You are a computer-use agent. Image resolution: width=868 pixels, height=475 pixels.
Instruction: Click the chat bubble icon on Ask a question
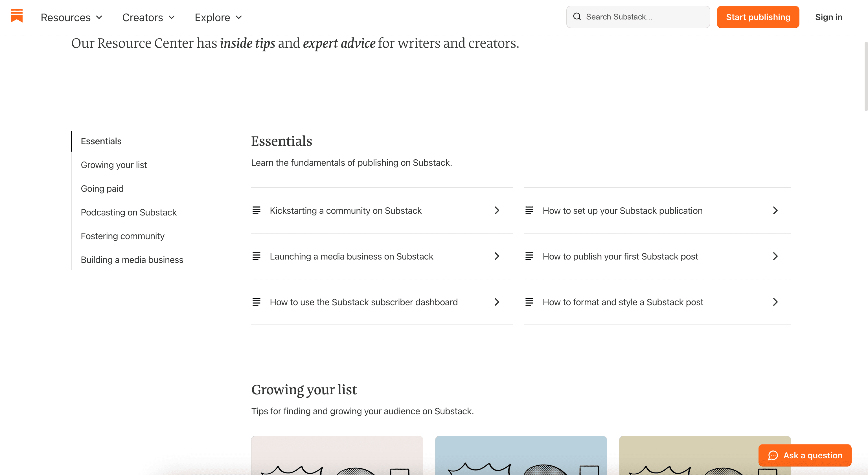click(x=773, y=455)
